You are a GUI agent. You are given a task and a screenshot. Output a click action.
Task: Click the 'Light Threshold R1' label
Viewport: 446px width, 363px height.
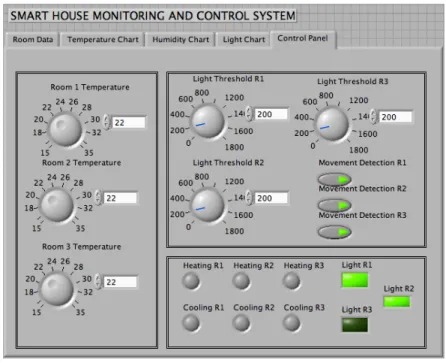[228, 79]
